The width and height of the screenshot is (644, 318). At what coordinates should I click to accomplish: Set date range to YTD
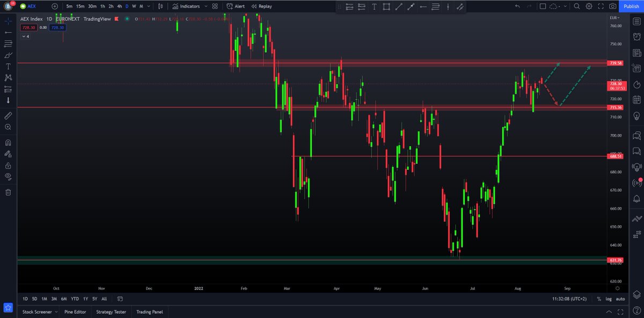tap(75, 299)
